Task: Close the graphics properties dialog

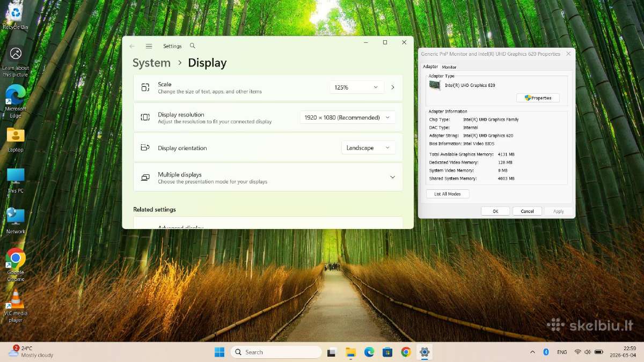Action: [568, 54]
